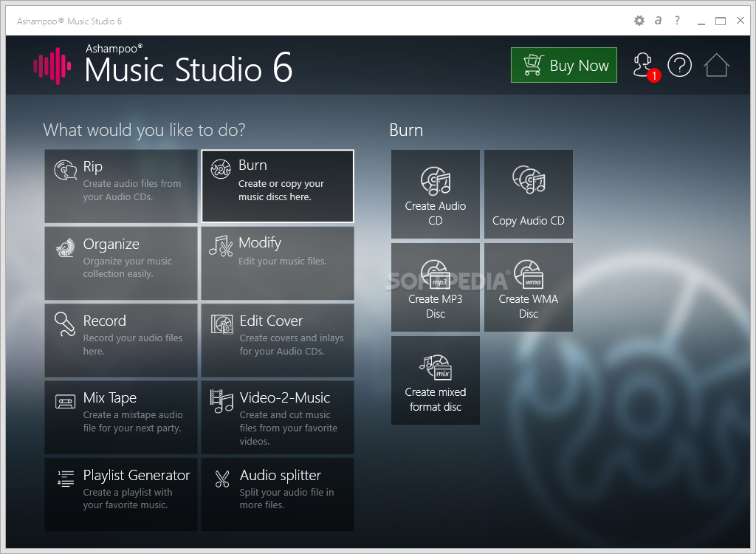Click the Burn disc icon in main menu
The image size is (756, 554).
[221, 169]
